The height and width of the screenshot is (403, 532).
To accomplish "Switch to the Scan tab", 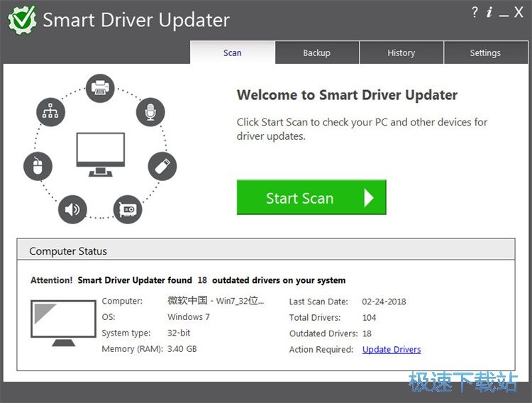I will click(232, 53).
